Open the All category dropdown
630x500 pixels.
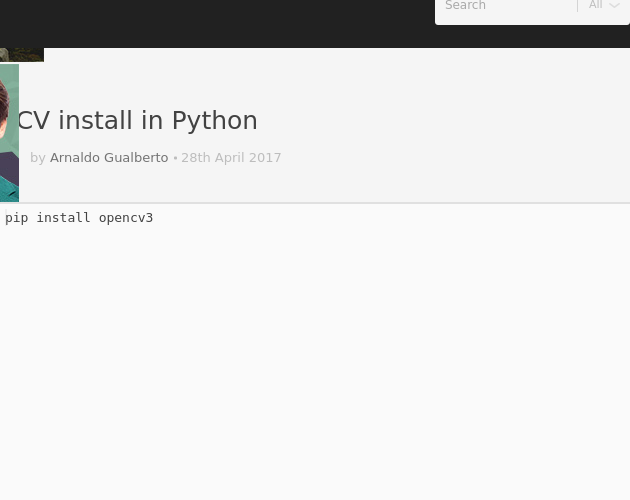click(604, 5)
